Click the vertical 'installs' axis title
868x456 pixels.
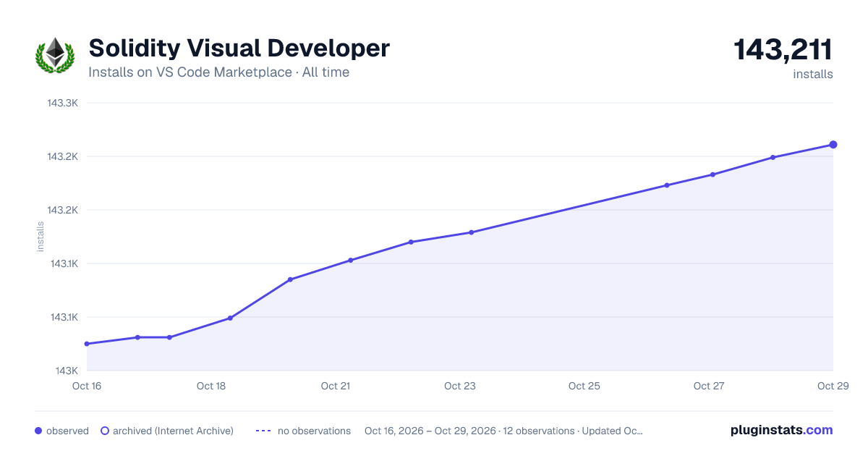pyautogui.click(x=41, y=237)
